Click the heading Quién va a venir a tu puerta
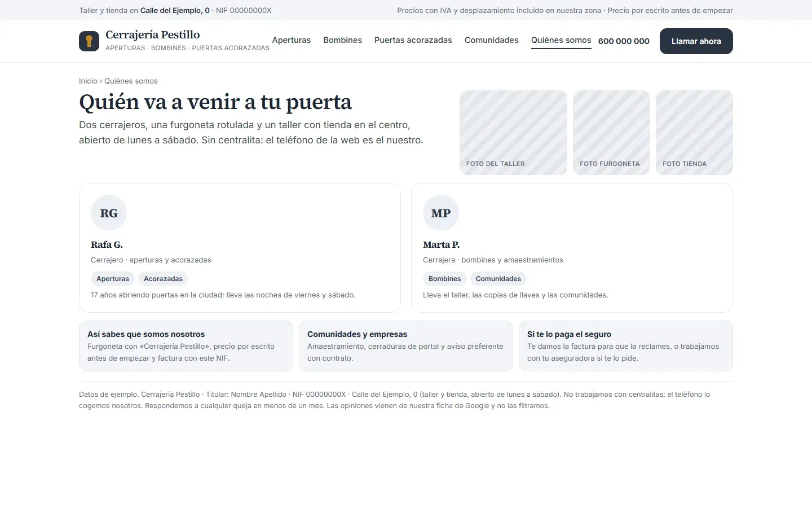 coord(215,102)
